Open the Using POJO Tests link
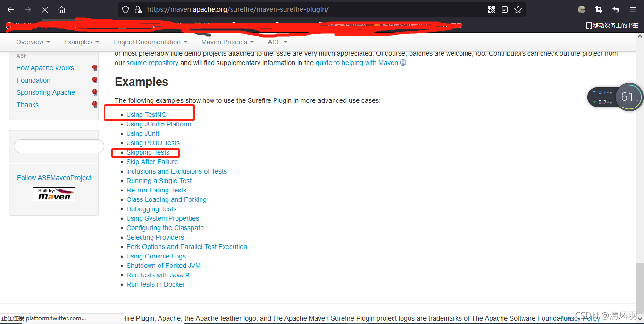The width and height of the screenshot is (644, 324). 153,143
